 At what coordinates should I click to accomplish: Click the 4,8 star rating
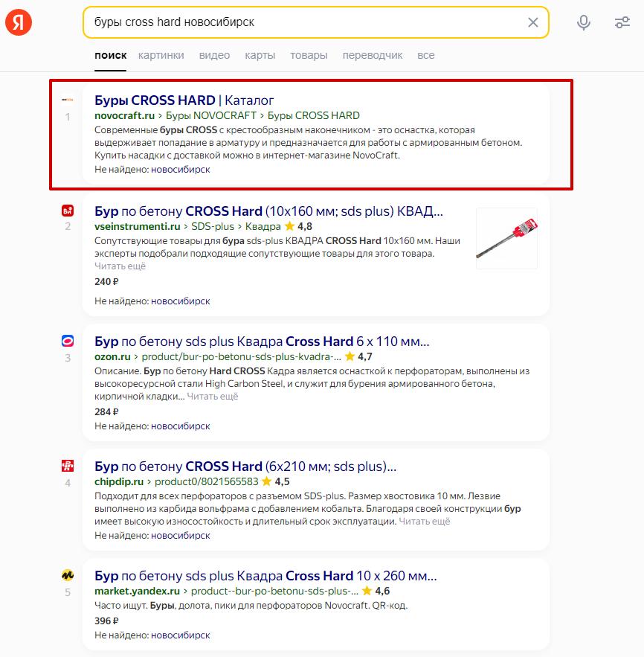(298, 226)
